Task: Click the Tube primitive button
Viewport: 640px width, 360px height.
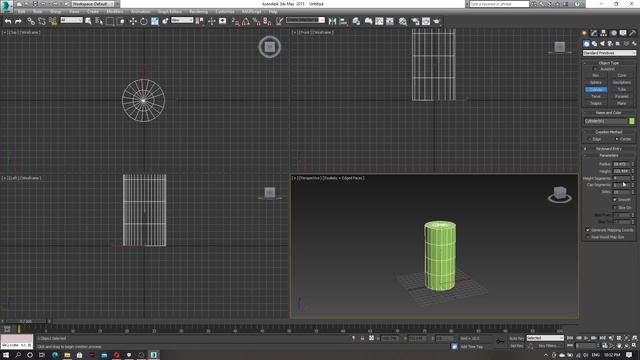Action: tap(622, 89)
